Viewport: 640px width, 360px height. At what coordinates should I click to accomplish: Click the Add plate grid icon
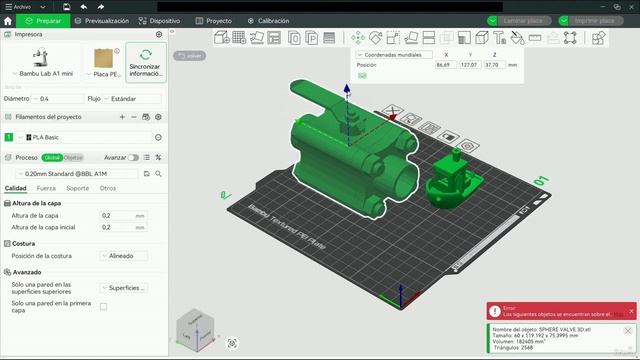239,38
